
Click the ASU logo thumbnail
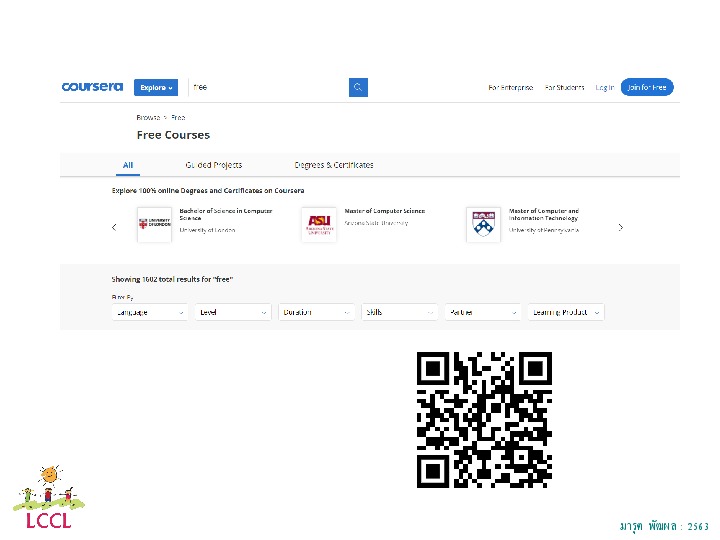(319, 224)
